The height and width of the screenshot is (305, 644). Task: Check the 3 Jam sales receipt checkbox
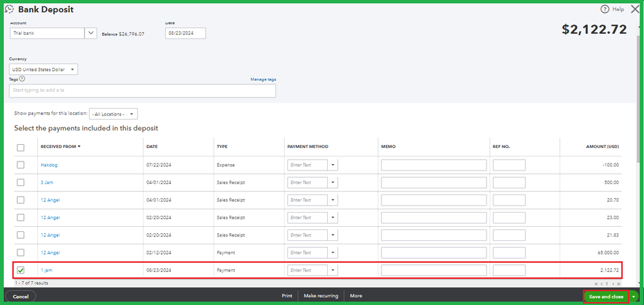21,182
